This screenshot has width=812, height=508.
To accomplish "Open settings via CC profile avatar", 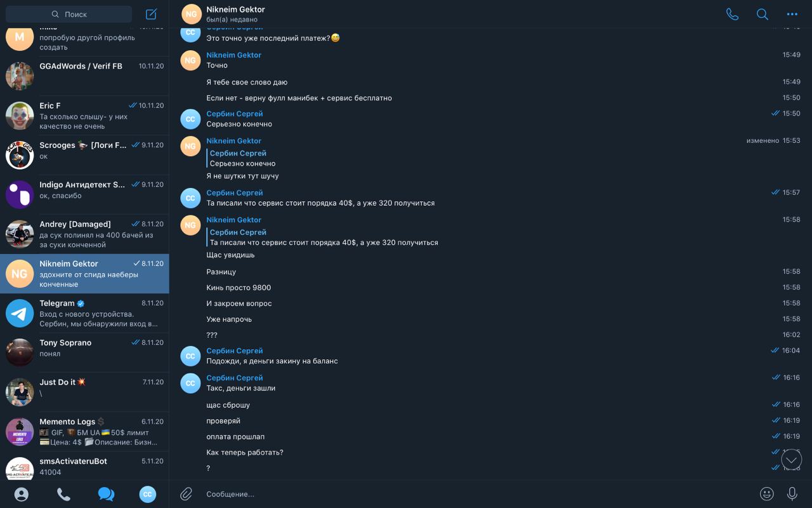I will click(148, 494).
